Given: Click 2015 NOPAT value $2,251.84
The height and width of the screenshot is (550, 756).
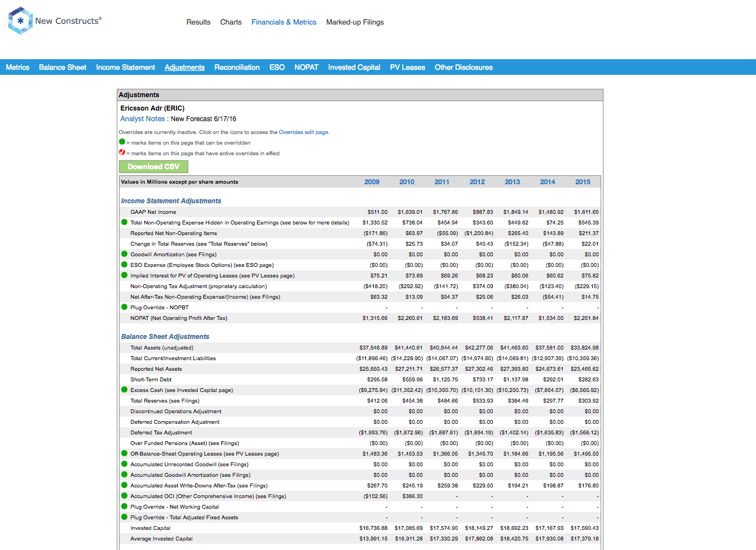Looking at the screenshot, I should pos(586,318).
